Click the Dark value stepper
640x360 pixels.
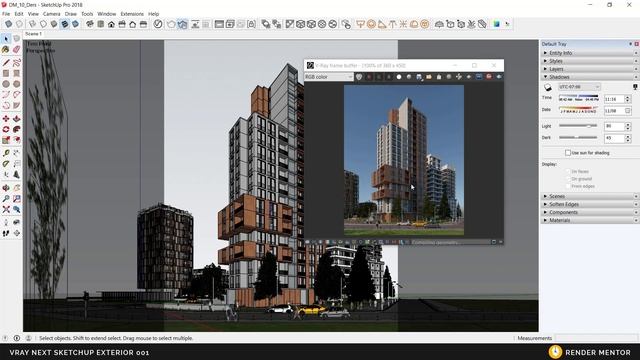(628, 138)
